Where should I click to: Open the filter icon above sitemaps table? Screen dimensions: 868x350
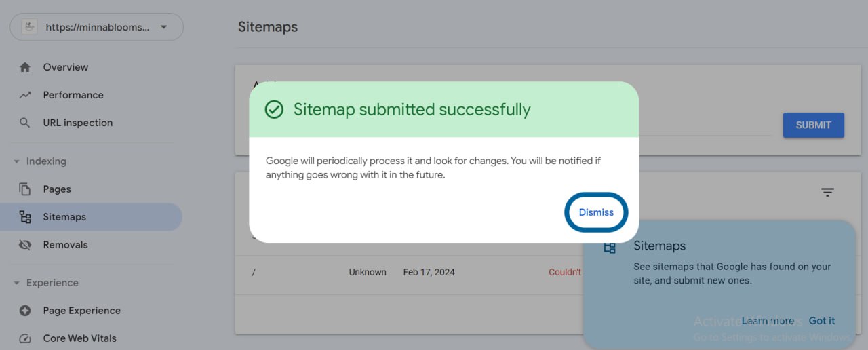pyautogui.click(x=827, y=193)
